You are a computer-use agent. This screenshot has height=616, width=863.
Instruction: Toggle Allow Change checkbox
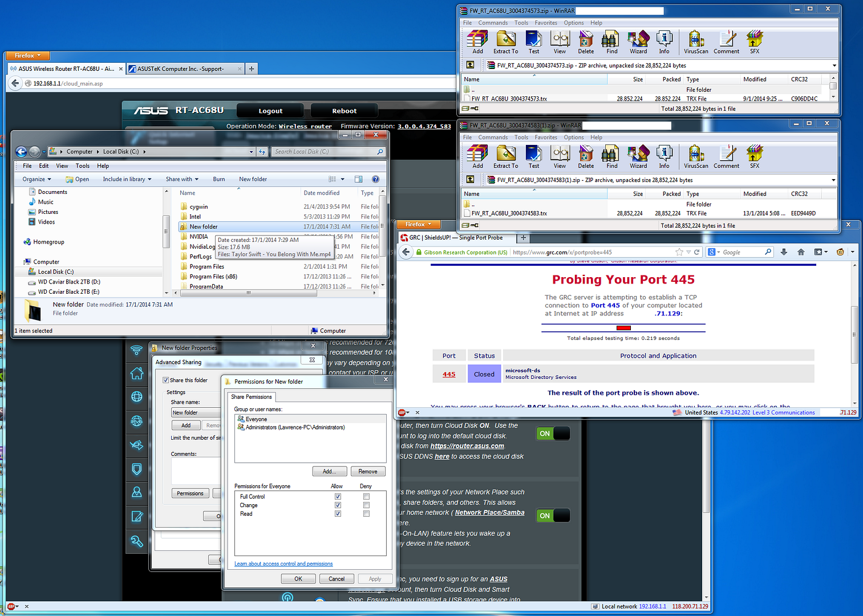point(338,505)
